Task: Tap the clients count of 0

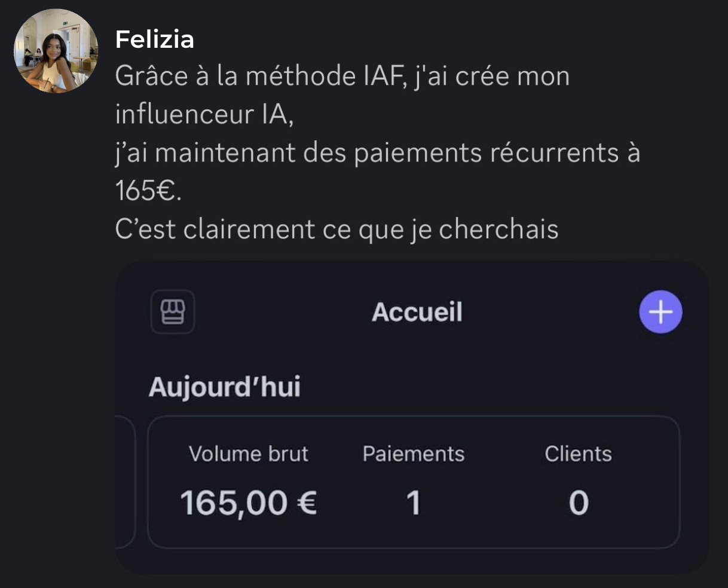Action: coord(578,503)
